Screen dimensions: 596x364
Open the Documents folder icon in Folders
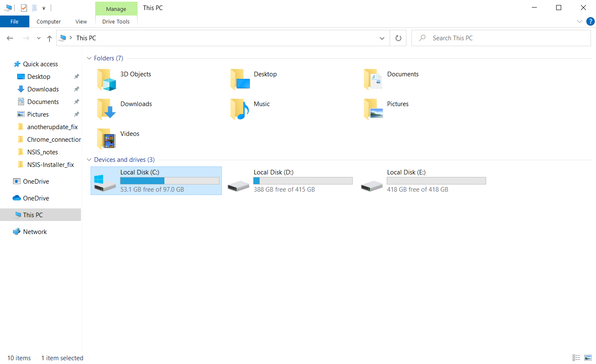(x=373, y=80)
